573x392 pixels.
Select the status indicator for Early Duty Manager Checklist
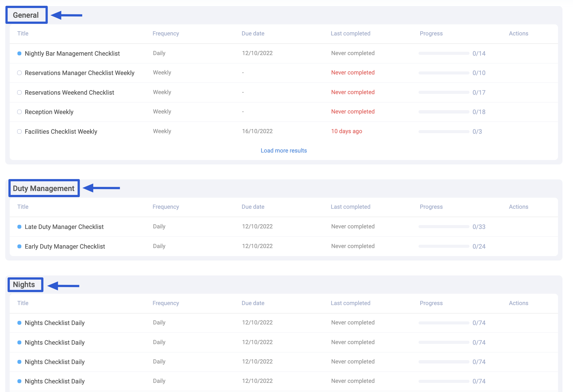pos(19,246)
